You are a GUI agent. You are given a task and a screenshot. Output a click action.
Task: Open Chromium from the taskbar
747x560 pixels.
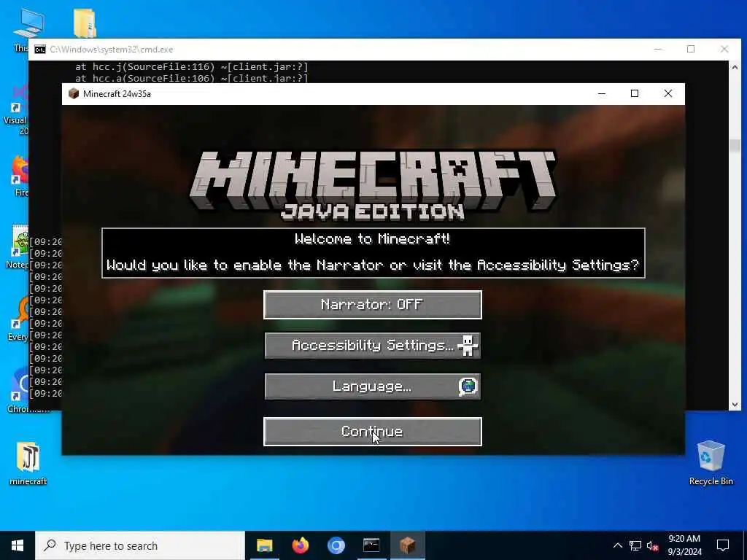coord(336,545)
